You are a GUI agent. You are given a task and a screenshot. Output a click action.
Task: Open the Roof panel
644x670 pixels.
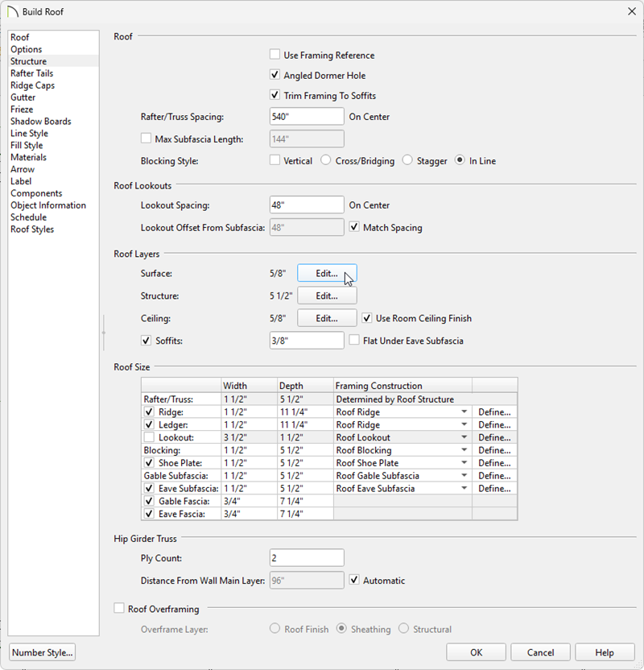(20, 37)
